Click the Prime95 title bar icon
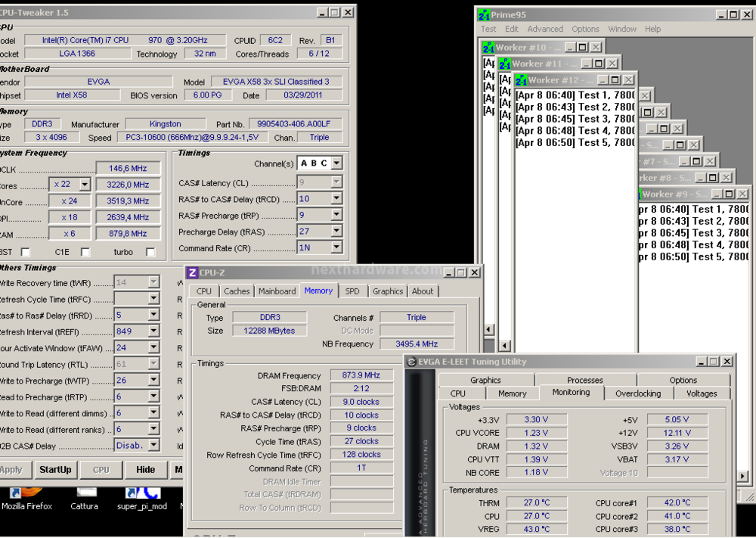756x538 pixels. coord(484,15)
